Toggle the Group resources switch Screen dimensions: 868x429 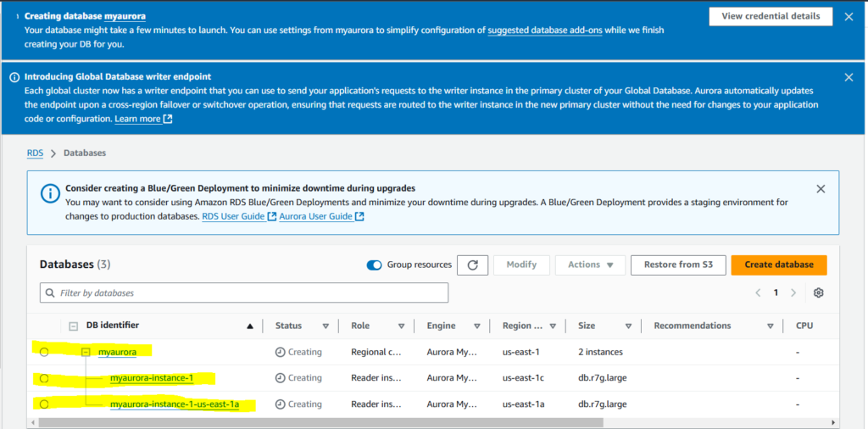pos(374,265)
